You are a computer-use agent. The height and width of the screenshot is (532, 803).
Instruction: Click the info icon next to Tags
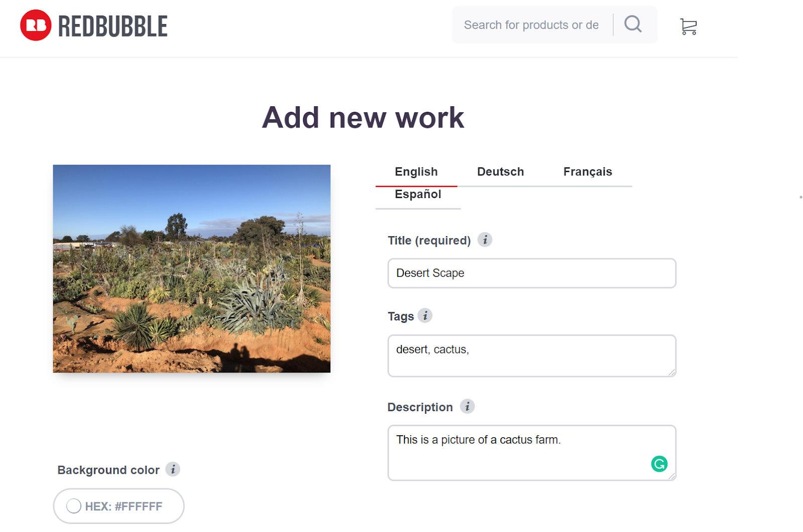426,316
